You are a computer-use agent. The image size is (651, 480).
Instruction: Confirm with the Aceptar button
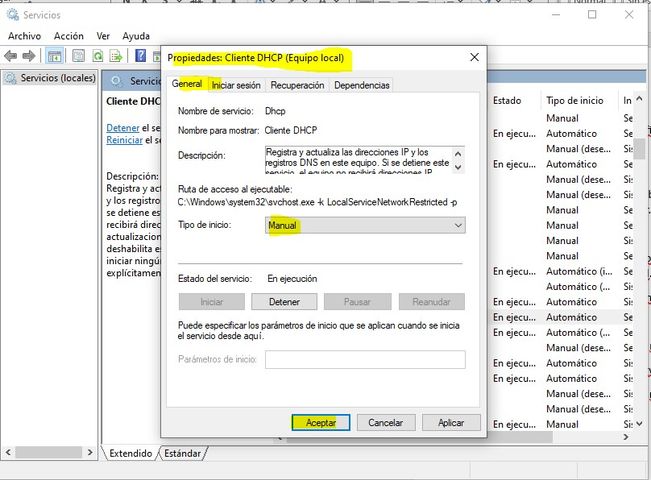(321, 423)
